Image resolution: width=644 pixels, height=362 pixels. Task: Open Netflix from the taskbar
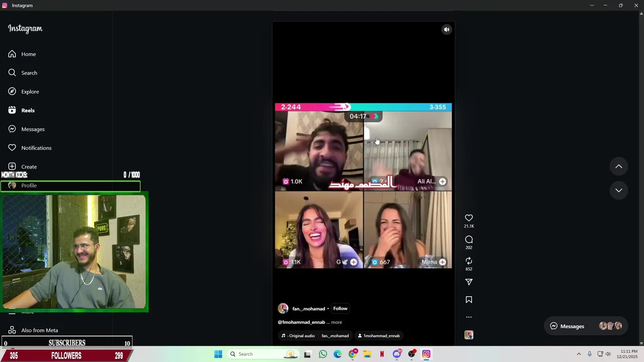pos(382,354)
